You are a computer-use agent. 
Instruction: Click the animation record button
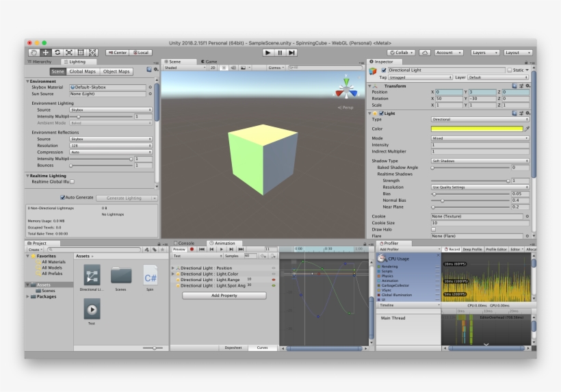tap(192, 249)
